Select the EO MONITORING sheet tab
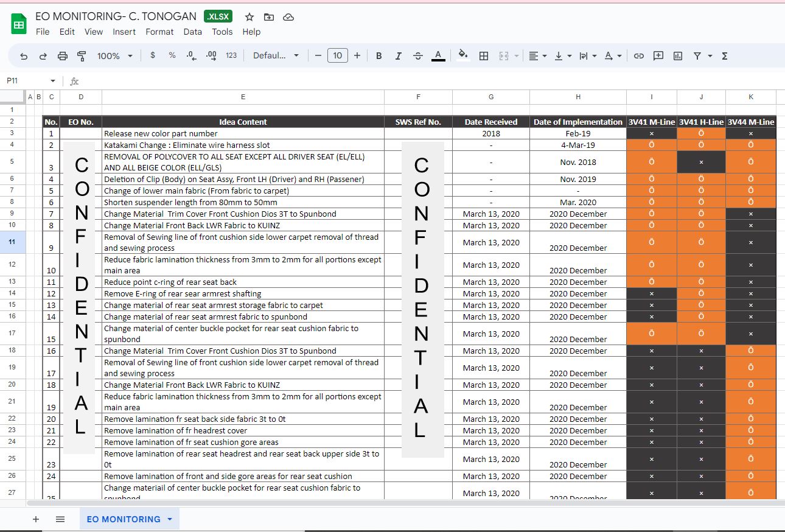 click(129, 519)
